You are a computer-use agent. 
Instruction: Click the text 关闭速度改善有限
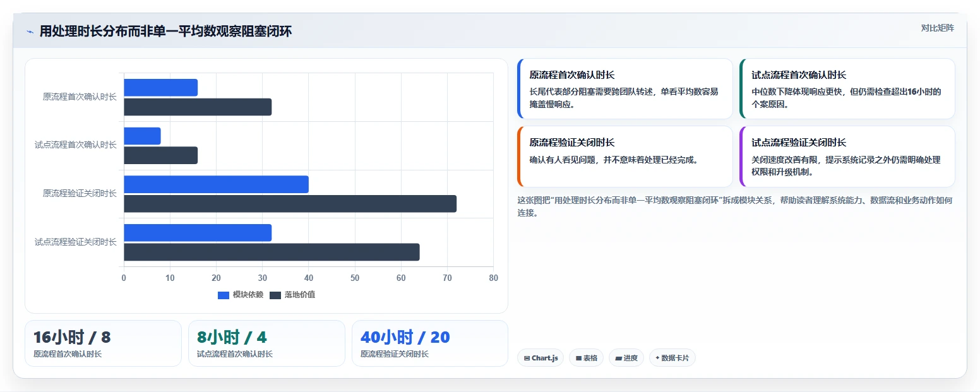click(x=784, y=160)
